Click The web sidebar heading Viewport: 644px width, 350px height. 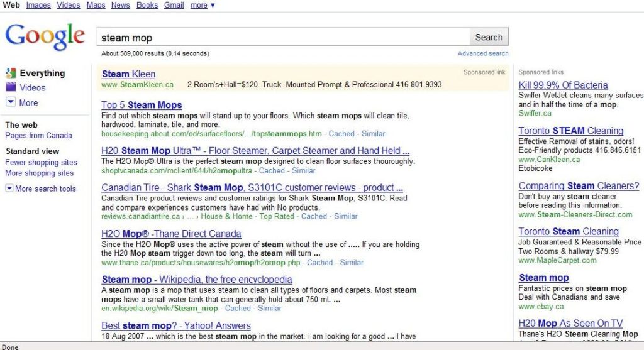pyautogui.click(x=21, y=125)
